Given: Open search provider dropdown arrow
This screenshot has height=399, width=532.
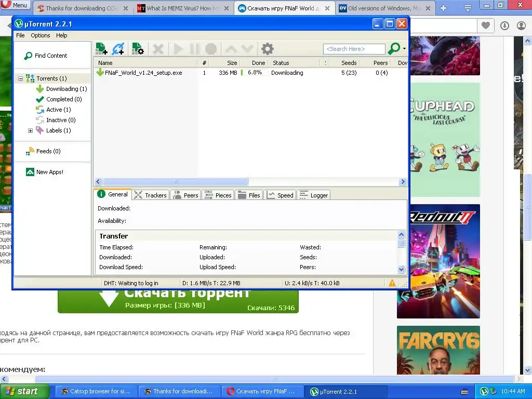Looking at the screenshot, I should 404,48.
